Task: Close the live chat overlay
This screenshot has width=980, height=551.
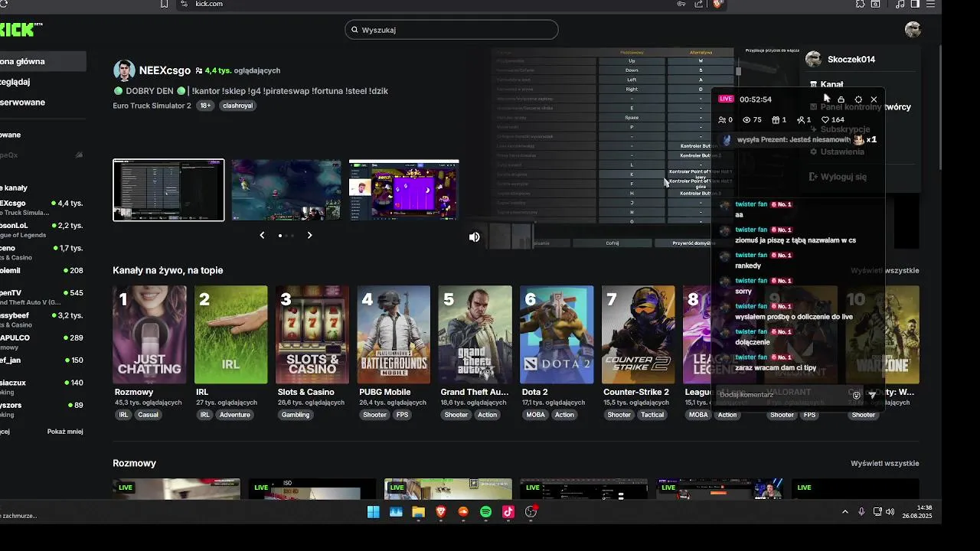Action: [x=874, y=99]
